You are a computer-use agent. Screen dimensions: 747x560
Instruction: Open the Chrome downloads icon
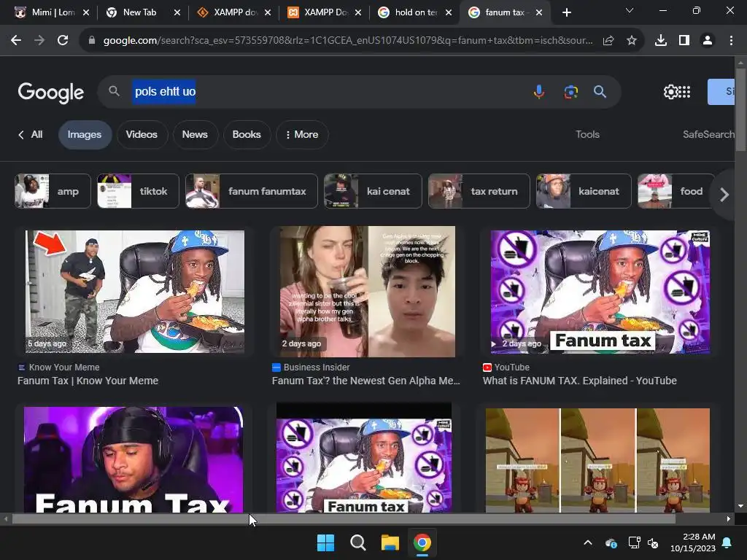click(x=661, y=41)
